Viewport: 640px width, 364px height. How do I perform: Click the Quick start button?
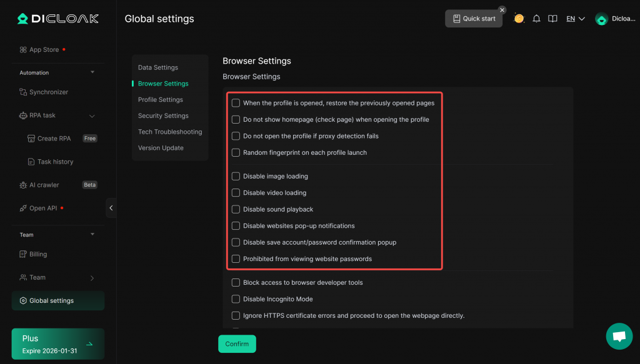coord(474,19)
